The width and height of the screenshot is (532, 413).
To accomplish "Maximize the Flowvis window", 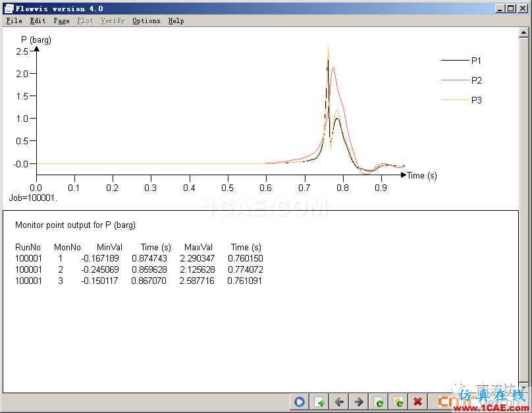I will point(511,9).
